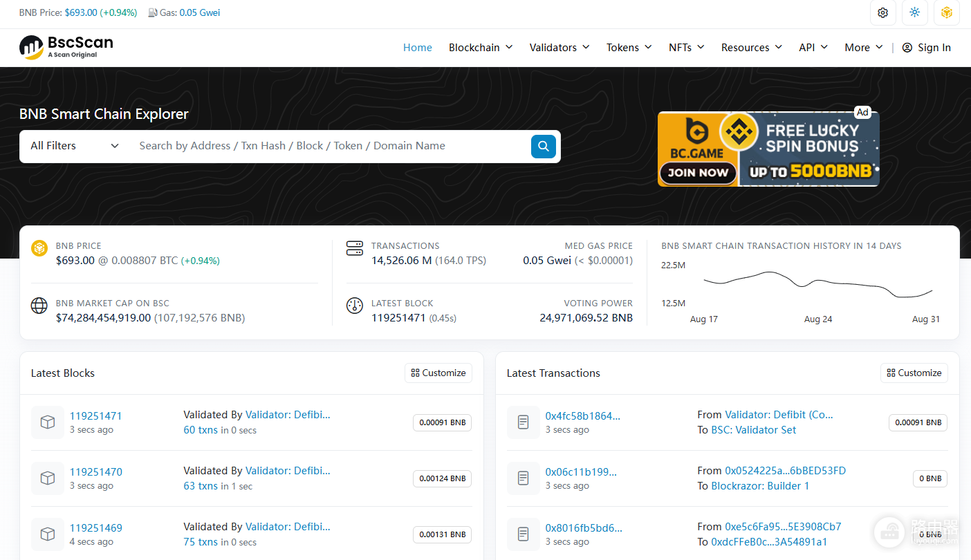This screenshot has width=971, height=560.
Task: View 63 txns of block 119251470
Action: (x=201, y=486)
